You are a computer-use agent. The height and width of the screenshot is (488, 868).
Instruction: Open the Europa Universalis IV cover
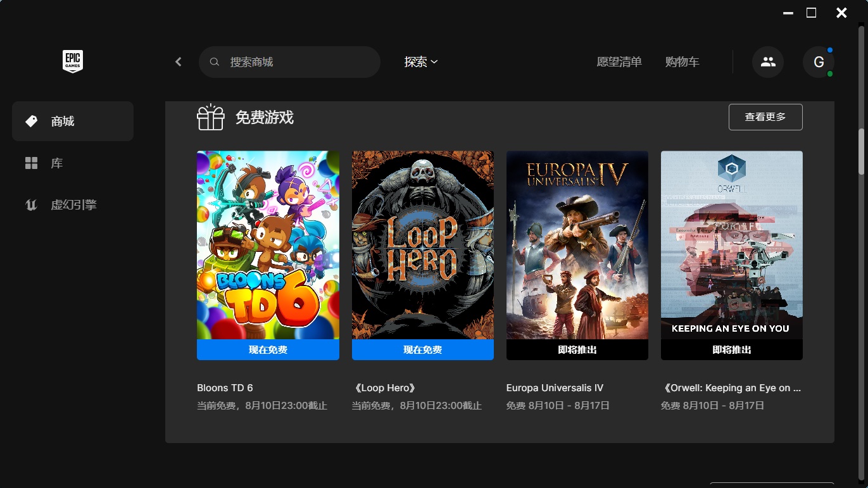[577, 245]
